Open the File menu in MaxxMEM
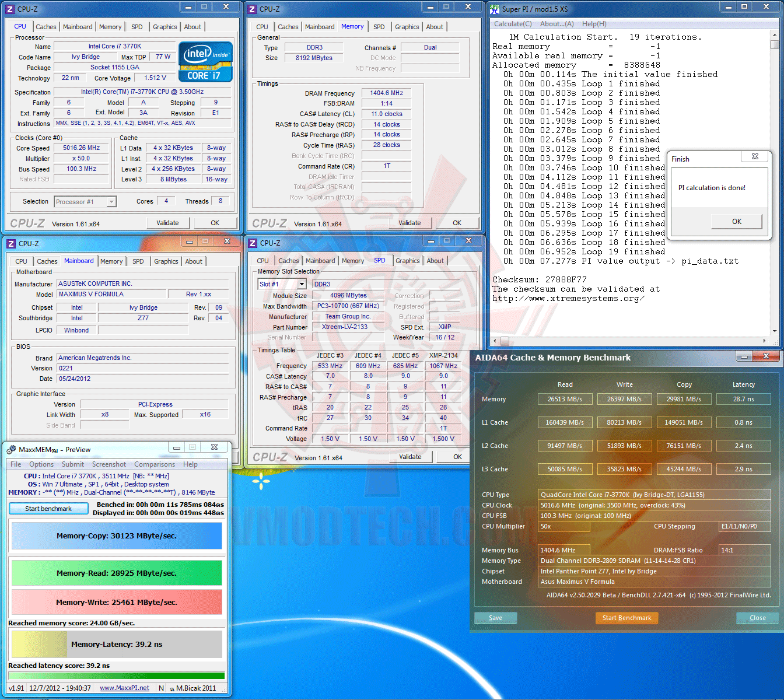The height and width of the screenshot is (700, 784). 16,464
